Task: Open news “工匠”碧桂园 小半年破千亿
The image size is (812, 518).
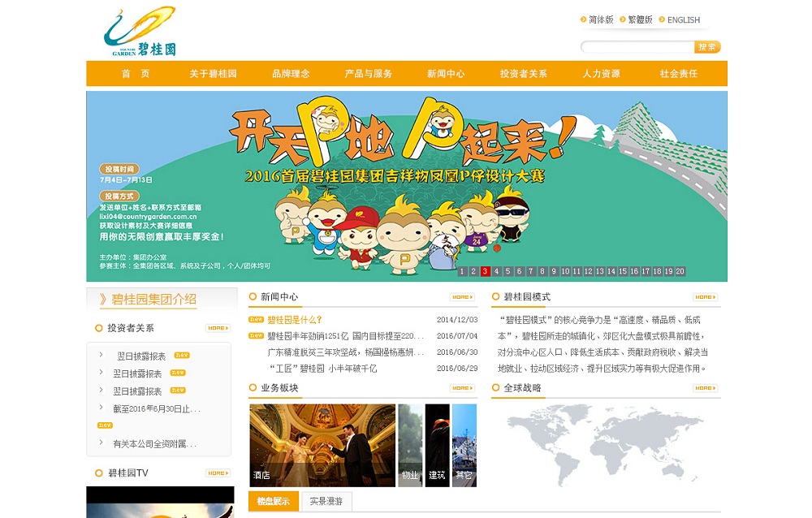Action: pos(323,369)
